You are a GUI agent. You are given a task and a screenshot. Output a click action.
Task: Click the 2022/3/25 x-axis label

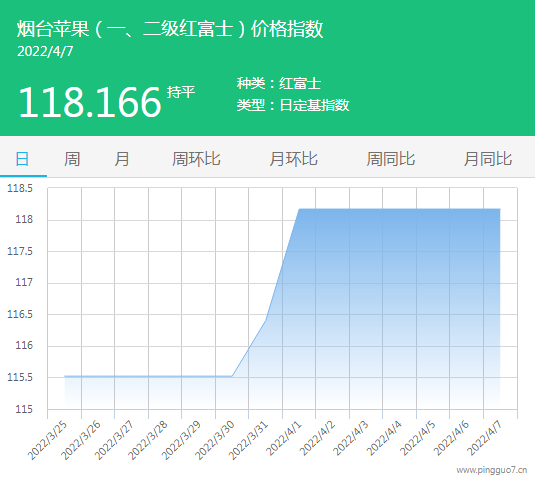[x=47, y=440]
